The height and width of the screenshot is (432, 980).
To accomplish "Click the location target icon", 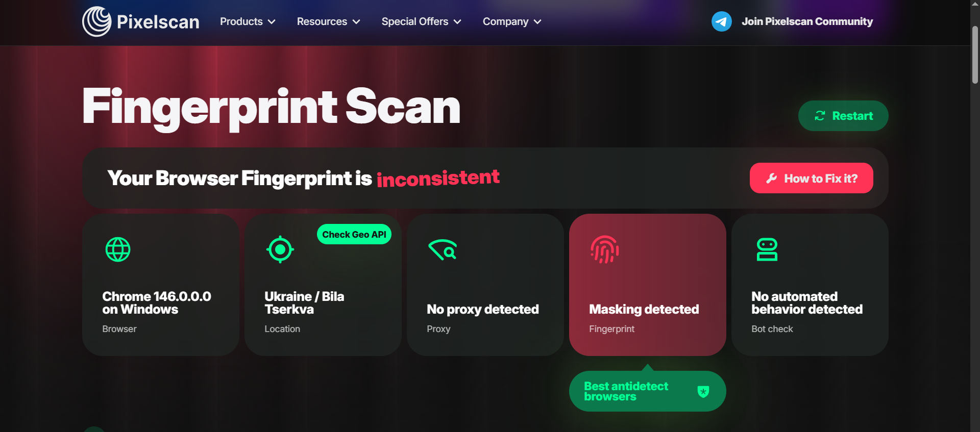I will [x=280, y=249].
